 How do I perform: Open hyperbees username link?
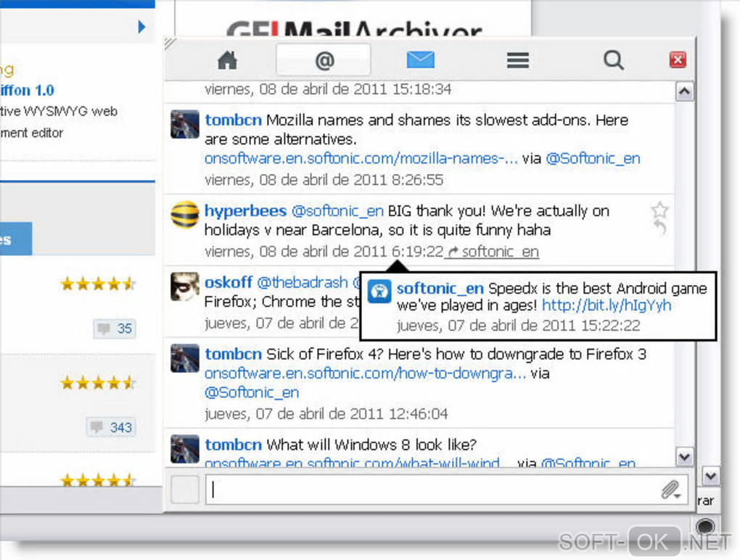tap(245, 211)
